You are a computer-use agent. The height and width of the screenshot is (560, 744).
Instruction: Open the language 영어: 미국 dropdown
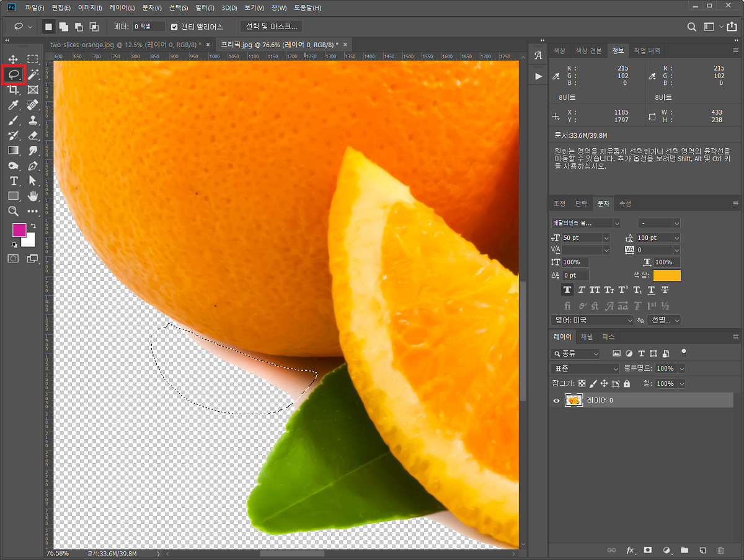(x=592, y=321)
